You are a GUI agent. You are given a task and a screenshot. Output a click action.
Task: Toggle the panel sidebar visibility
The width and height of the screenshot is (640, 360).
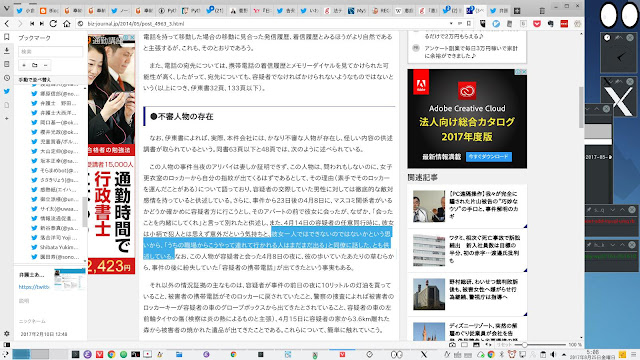(x=7, y=344)
